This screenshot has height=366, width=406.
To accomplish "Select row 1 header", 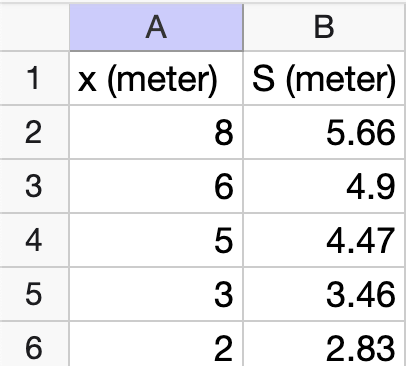I will pos(34,78).
